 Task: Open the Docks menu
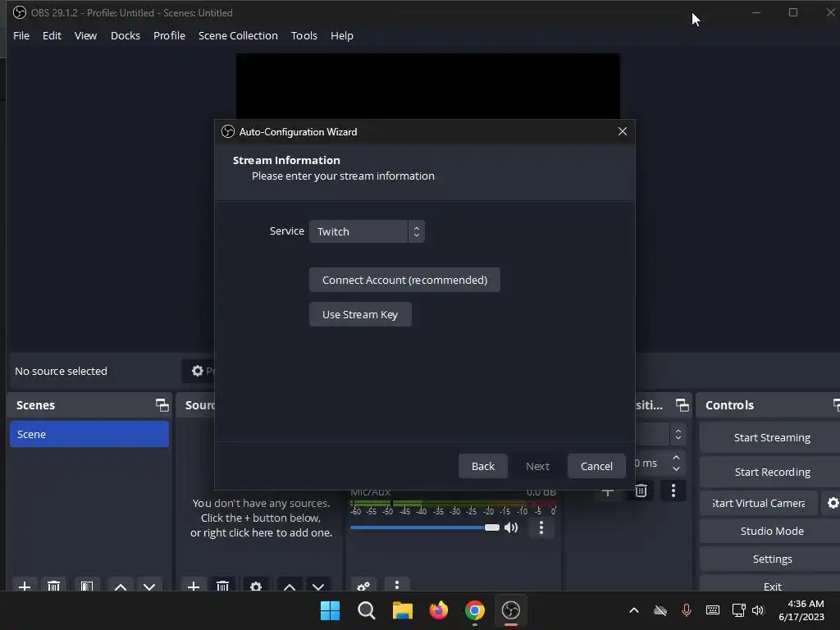tap(126, 35)
